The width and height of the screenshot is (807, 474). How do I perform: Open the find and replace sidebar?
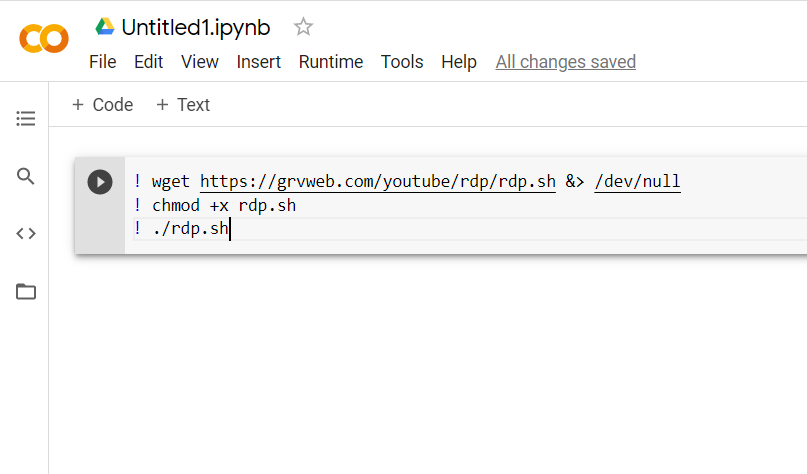tap(26, 176)
